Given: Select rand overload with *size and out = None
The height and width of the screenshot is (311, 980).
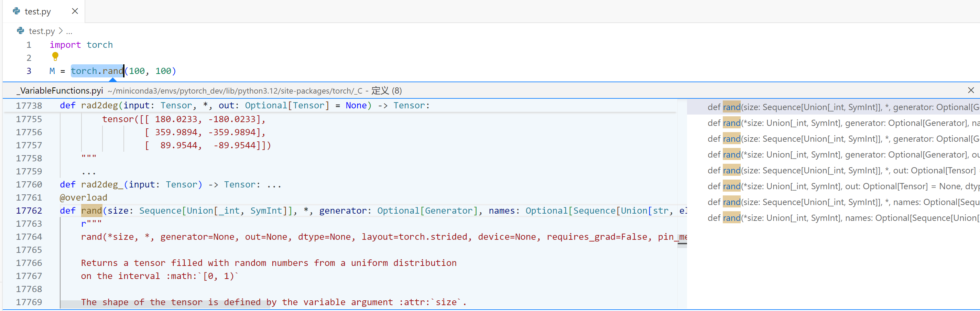Looking at the screenshot, I should (x=837, y=186).
